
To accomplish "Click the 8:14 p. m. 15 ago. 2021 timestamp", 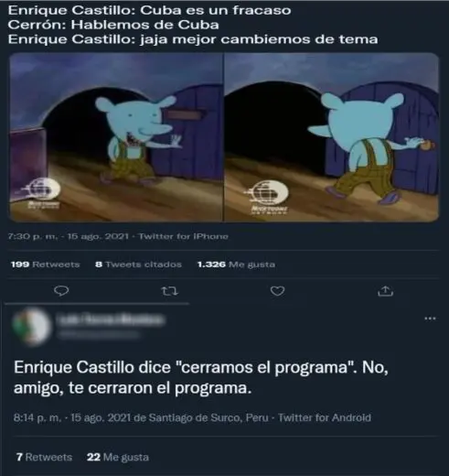I will [x=72, y=417].
